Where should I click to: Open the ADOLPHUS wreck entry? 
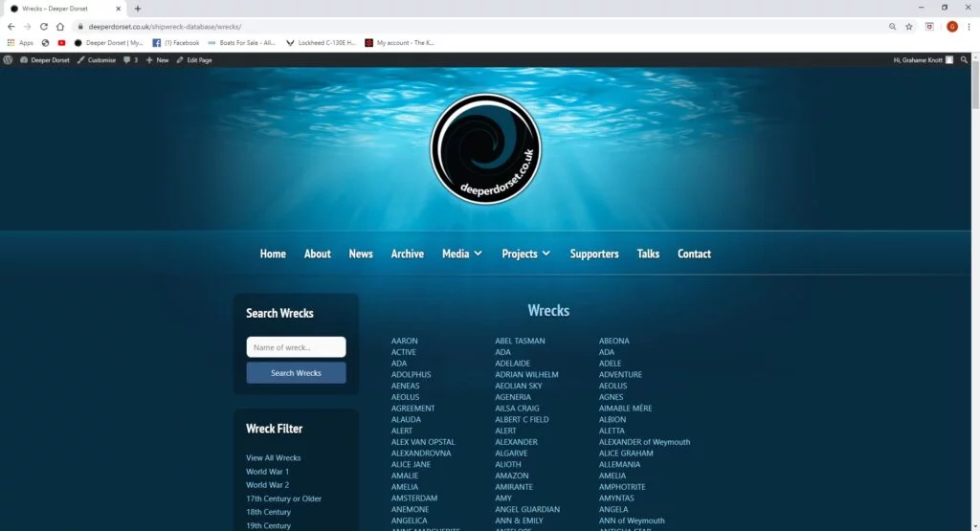tap(412, 375)
